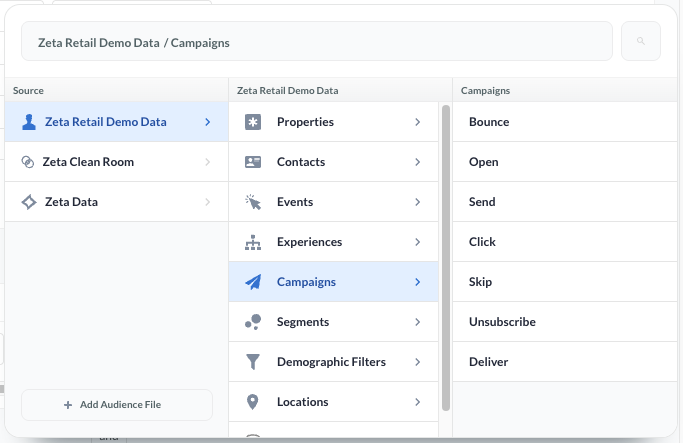The height and width of the screenshot is (443, 683).
Task: Open the Experiences category
Action: point(333,242)
